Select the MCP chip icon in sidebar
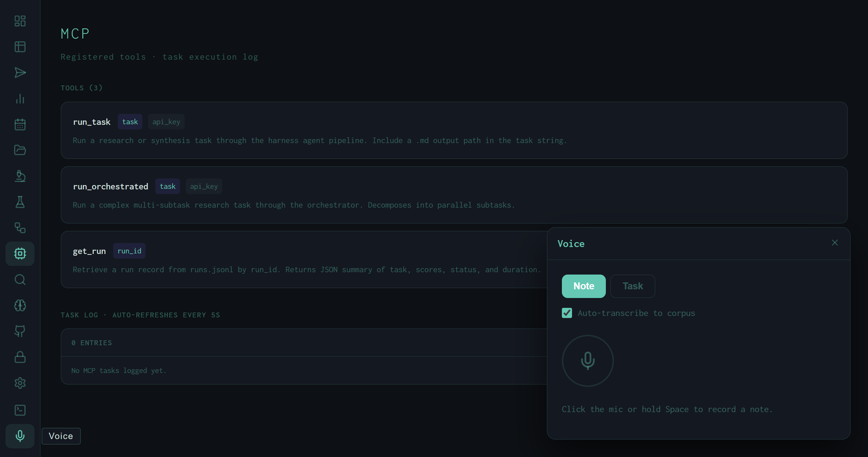 point(20,253)
